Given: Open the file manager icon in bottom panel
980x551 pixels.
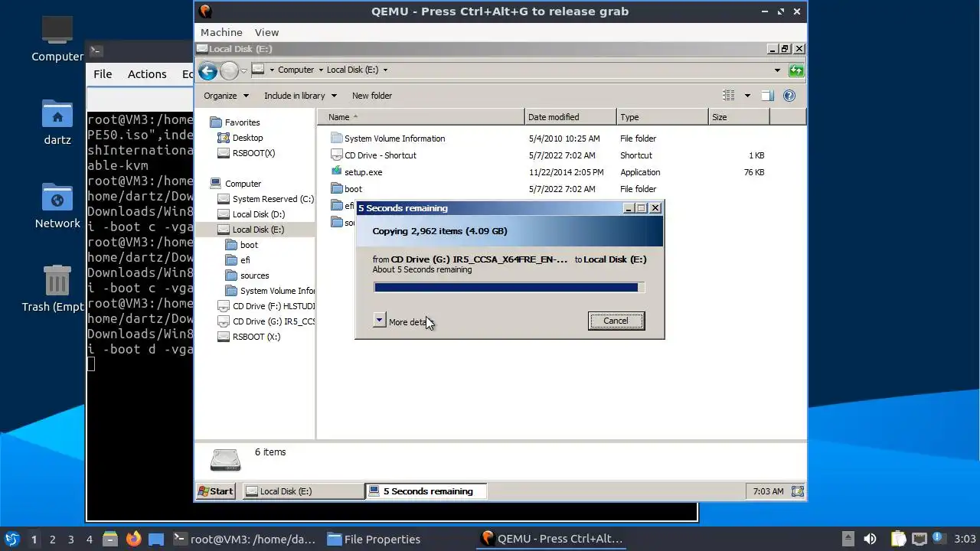Looking at the screenshot, I should click(109, 539).
